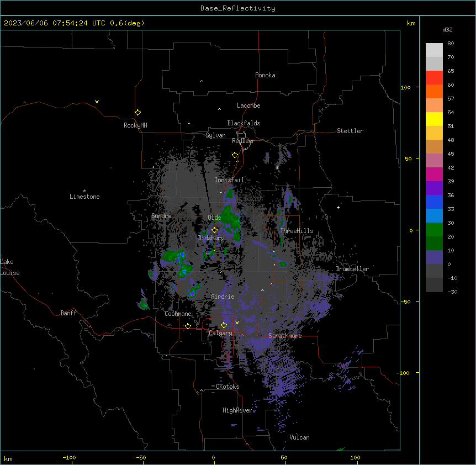Select the purple legend swatch between 39 and 36
Viewport: 476px width, 465px height.
[434, 188]
